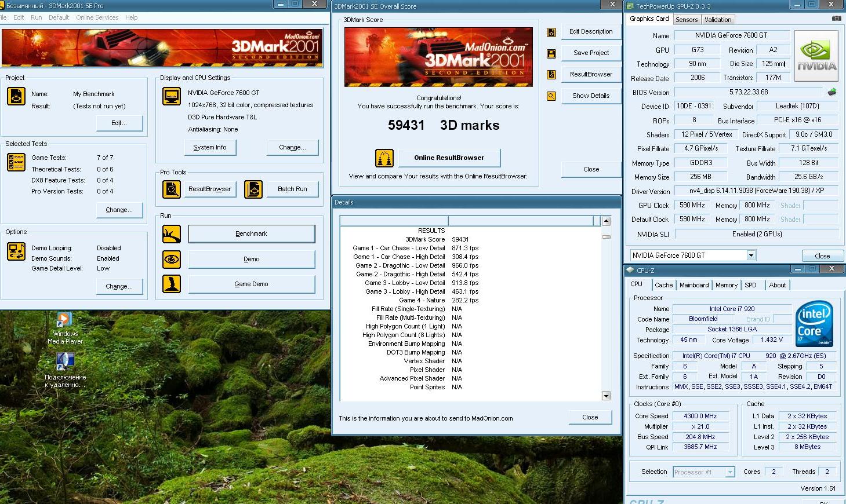The height and width of the screenshot is (504, 846).
Task: Open the Processor selection dropdown in CPU-Z
Action: click(730, 472)
